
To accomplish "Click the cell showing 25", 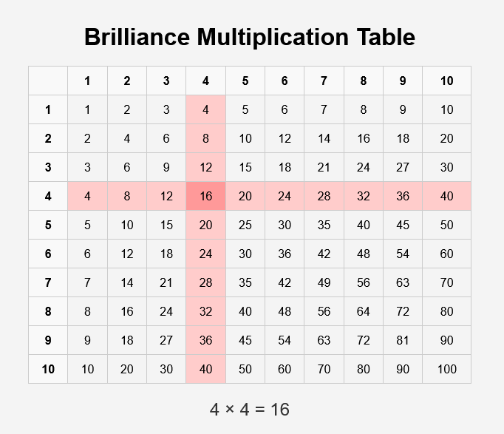I will pos(245,225).
